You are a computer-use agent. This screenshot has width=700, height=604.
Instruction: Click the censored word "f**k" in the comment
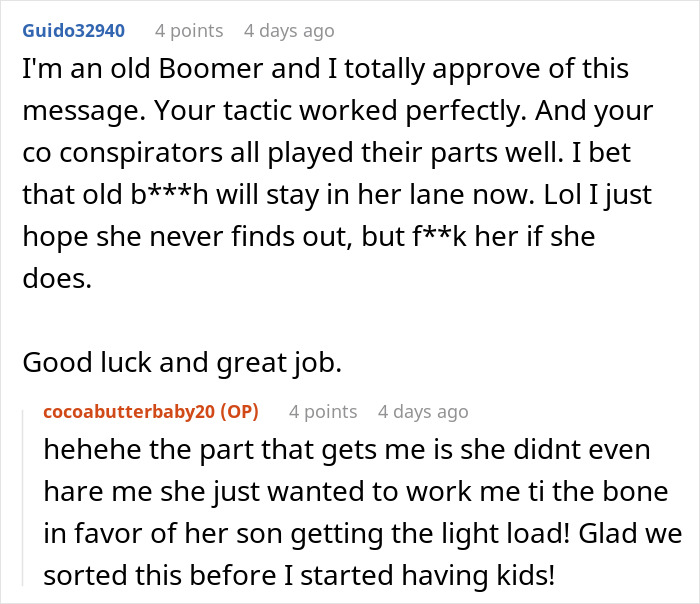click(x=440, y=237)
